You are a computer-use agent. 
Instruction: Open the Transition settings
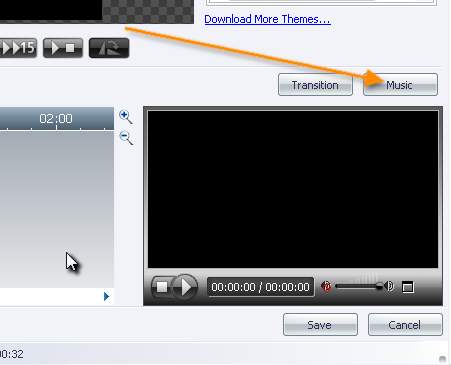315,85
